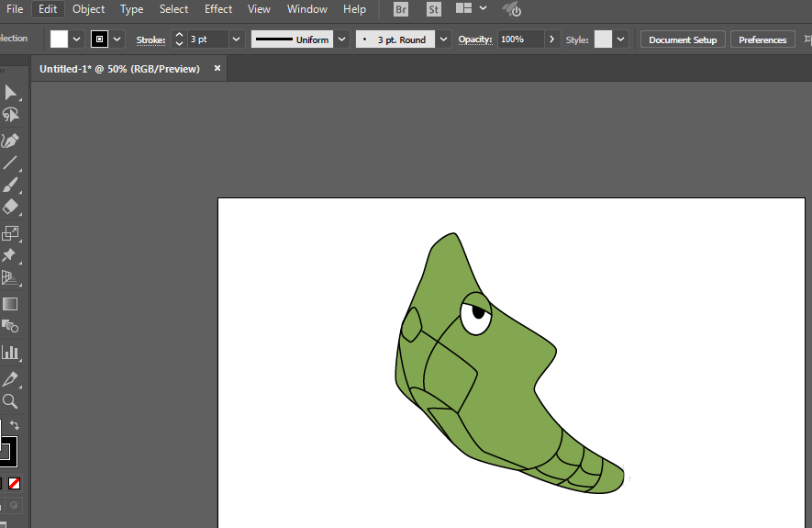Close the Untitled-1 document tab
Image resolution: width=812 pixels, height=528 pixels.
point(217,68)
